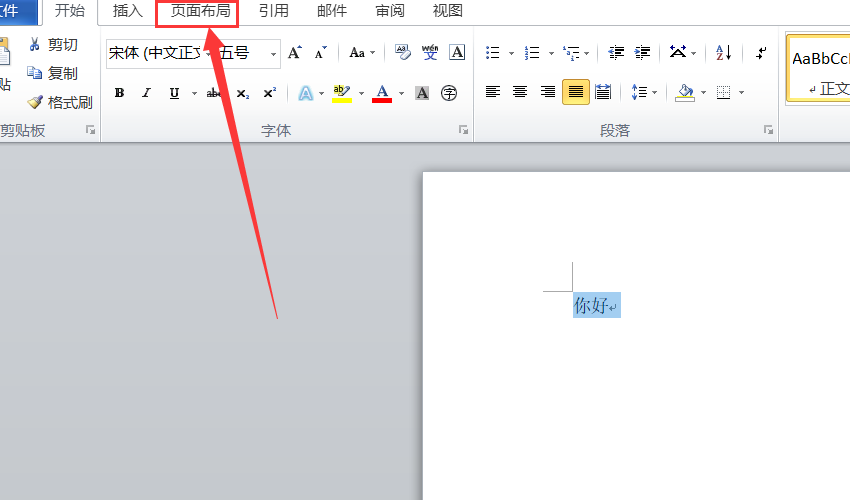Toggle Underline formatting

point(174,93)
